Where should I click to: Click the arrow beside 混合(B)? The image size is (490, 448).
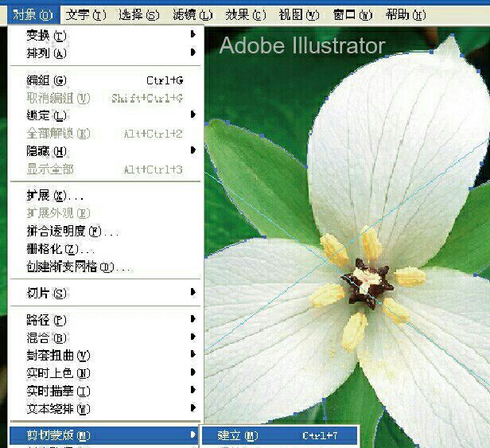(x=193, y=337)
